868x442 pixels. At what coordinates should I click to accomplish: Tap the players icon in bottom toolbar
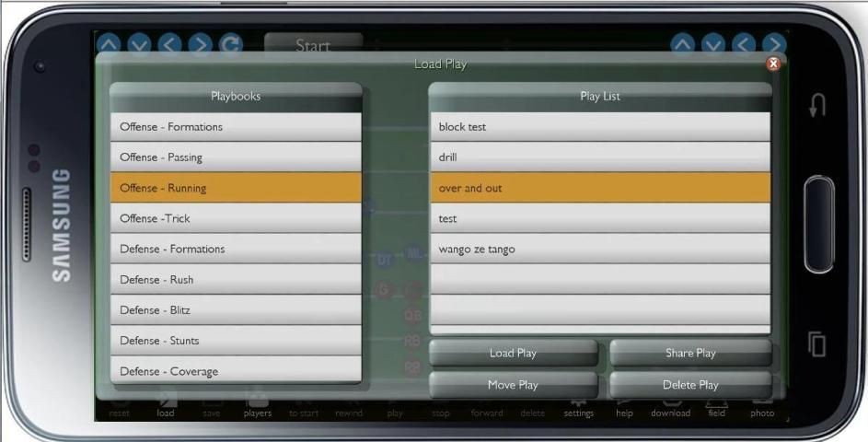click(258, 405)
